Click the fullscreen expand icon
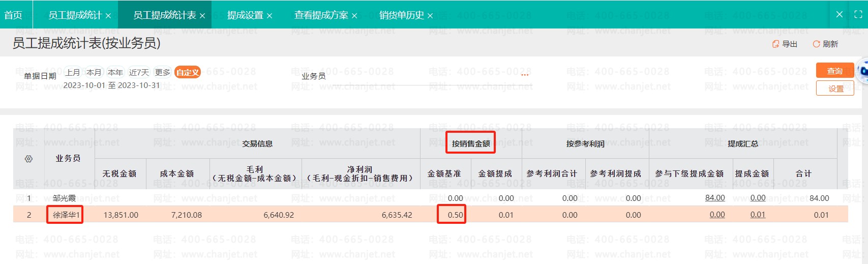The image size is (868, 264). coord(858,15)
